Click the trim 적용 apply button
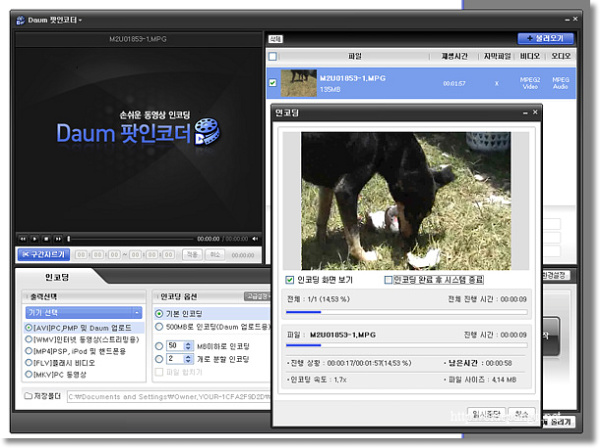The image size is (600, 448). [192, 255]
